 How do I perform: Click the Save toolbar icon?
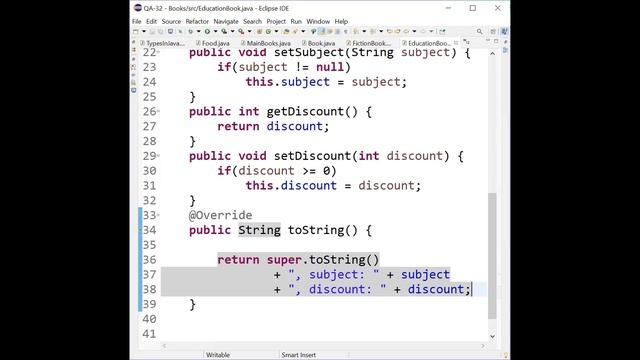152,31
